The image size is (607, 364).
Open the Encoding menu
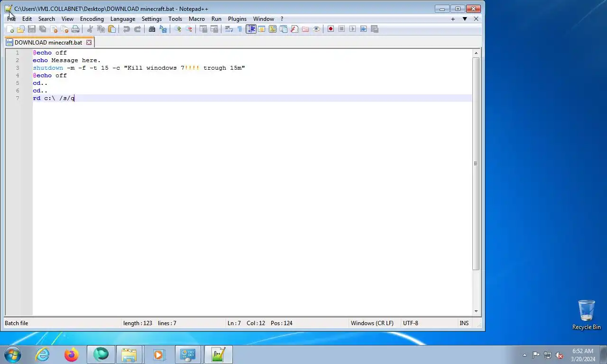point(92,19)
